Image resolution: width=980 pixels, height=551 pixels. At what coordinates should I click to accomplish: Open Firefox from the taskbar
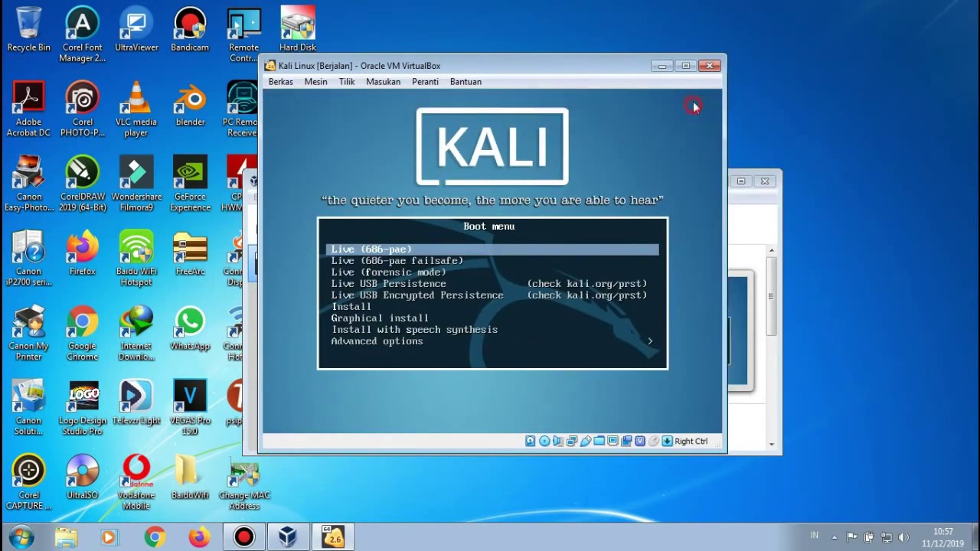(x=199, y=537)
